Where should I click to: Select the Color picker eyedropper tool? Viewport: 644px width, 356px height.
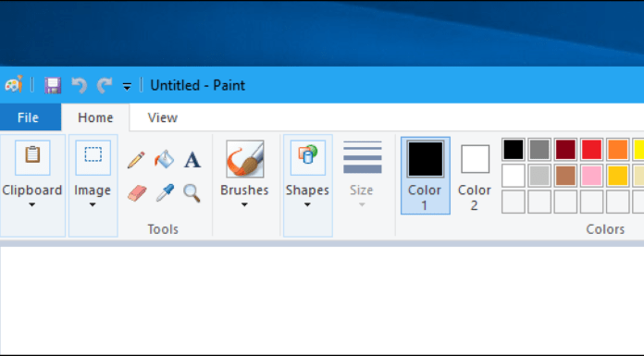165,192
